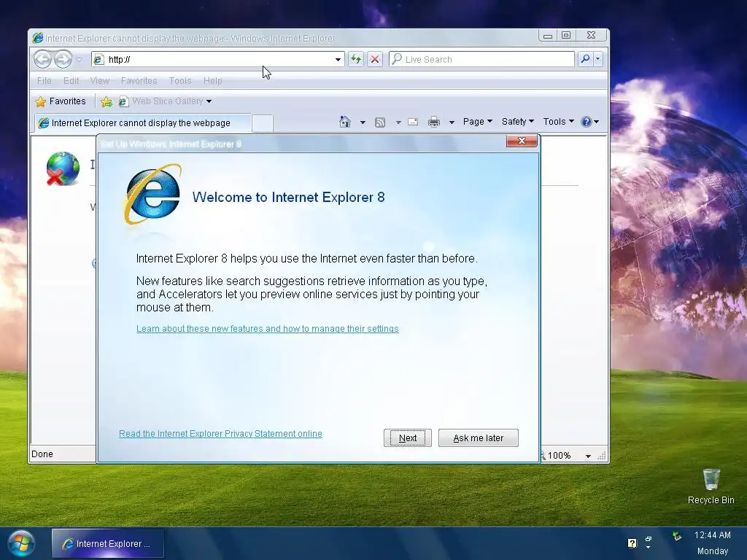
Task: Click the Read Mail icon
Action: 413,122
